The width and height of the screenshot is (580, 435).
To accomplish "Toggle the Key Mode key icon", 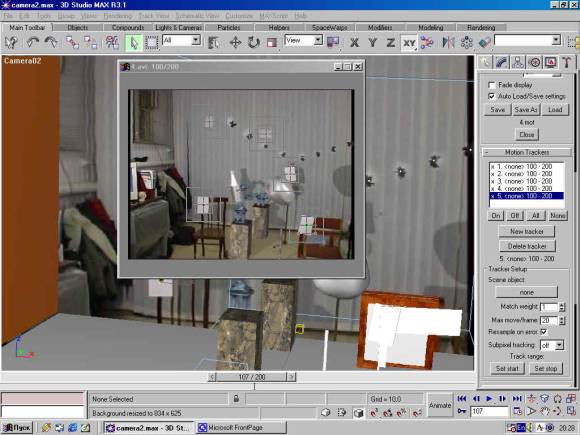I will pos(462,411).
